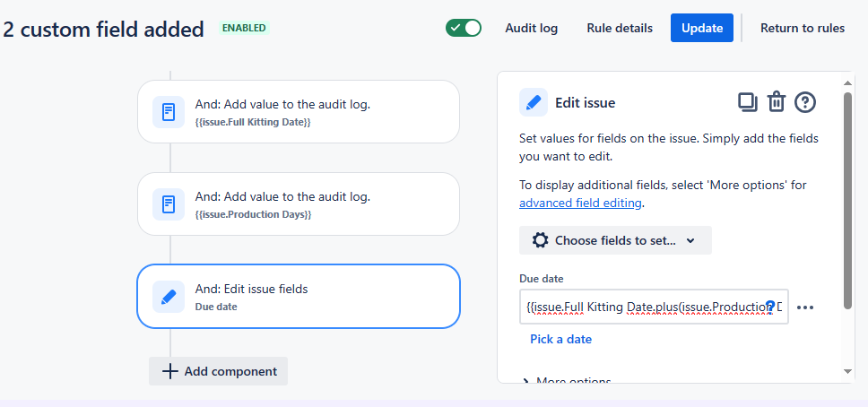Toggle the rule enabled switch off
The image size is (868, 407).
(464, 28)
